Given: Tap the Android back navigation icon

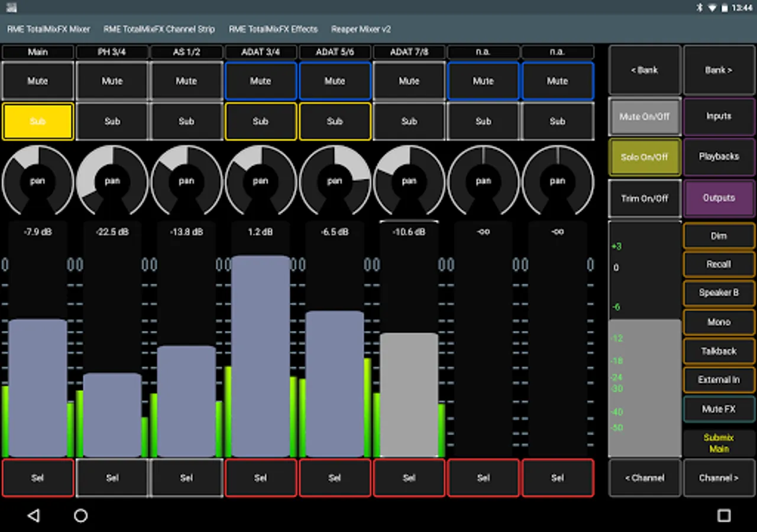Looking at the screenshot, I should point(34,515).
